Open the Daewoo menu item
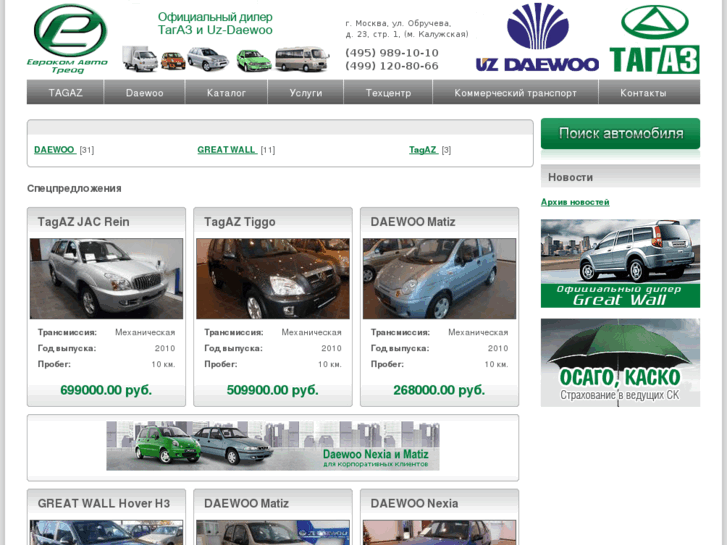This screenshot has height=545, width=727. click(144, 92)
